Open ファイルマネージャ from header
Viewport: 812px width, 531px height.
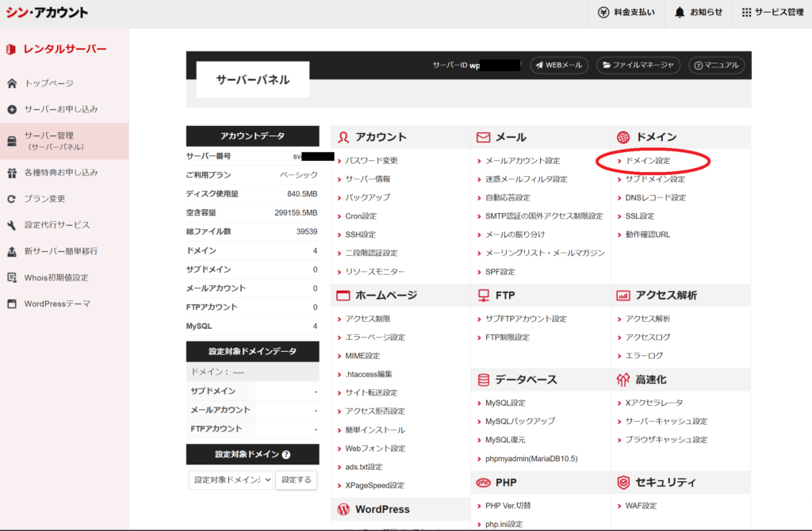click(x=638, y=65)
